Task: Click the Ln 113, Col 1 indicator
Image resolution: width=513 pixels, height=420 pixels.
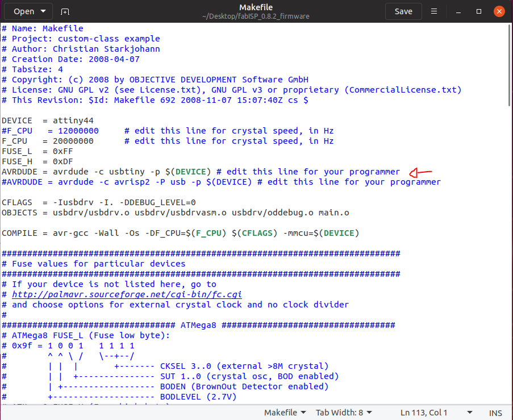Action: 424,413
